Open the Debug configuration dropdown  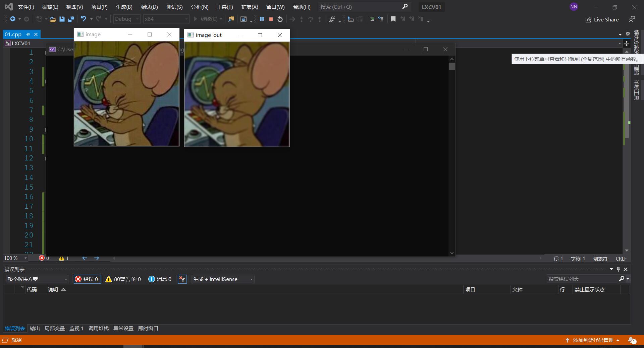126,19
